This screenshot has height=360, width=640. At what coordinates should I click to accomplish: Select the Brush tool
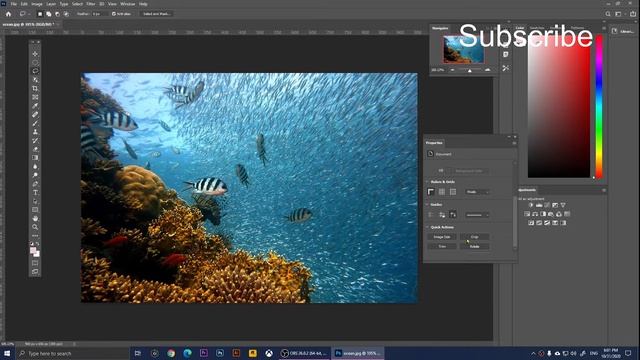tap(35, 123)
